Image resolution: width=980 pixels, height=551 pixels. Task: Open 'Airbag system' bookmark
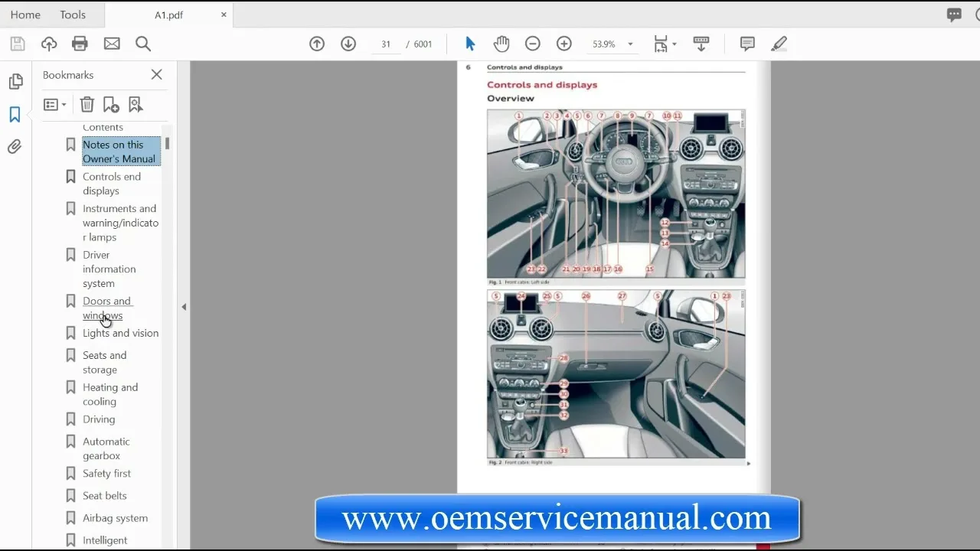(115, 518)
